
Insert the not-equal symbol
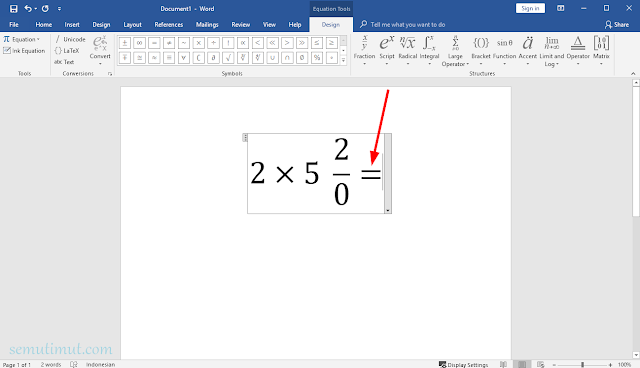tap(169, 42)
